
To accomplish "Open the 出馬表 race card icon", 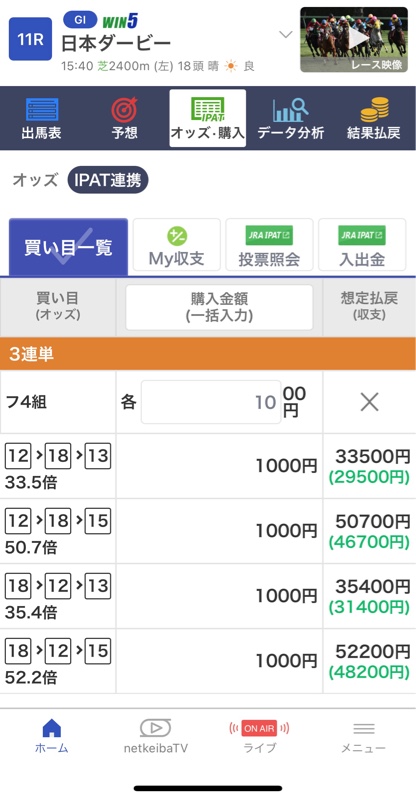I will 42,110.
